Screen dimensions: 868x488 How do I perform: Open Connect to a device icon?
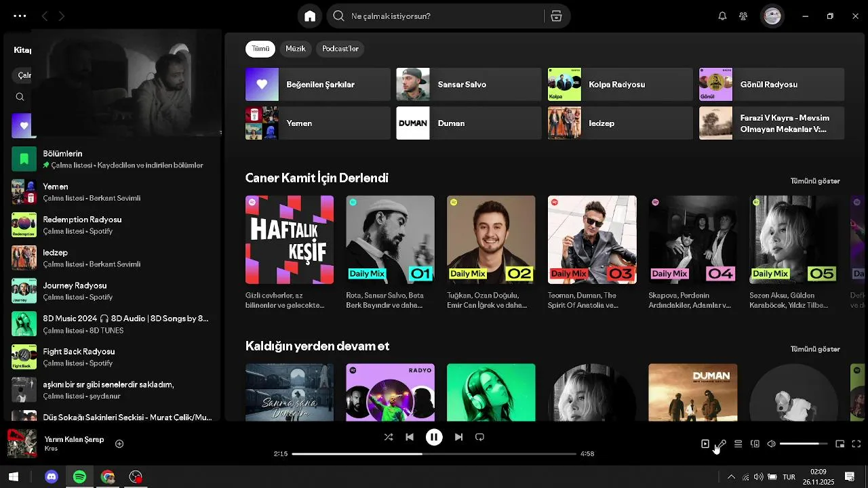click(x=755, y=444)
